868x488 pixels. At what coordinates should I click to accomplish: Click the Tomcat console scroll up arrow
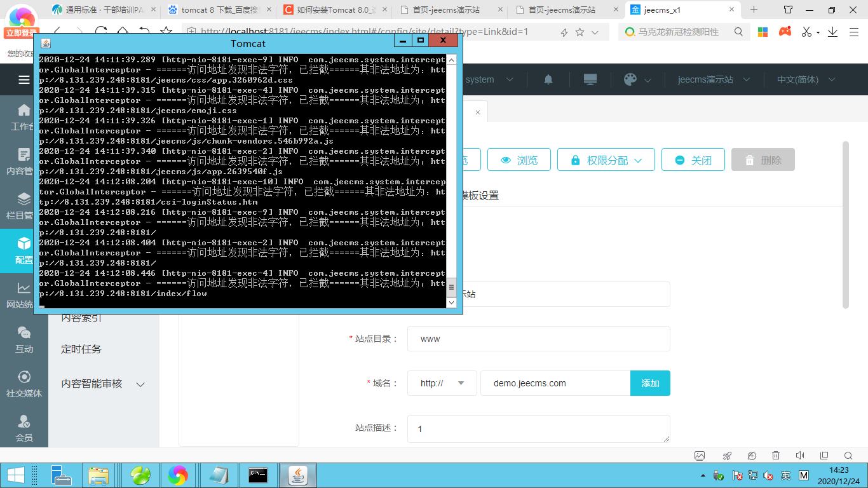[452, 60]
